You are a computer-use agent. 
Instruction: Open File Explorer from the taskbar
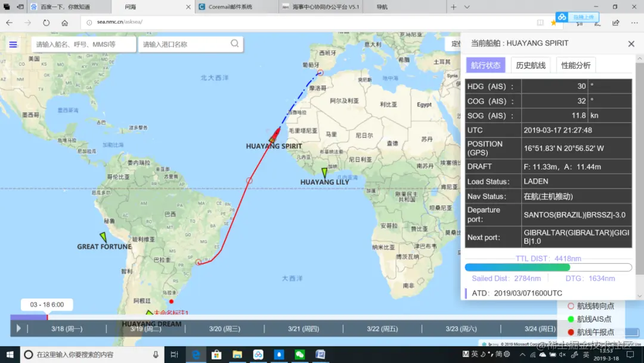(x=237, y=355)
